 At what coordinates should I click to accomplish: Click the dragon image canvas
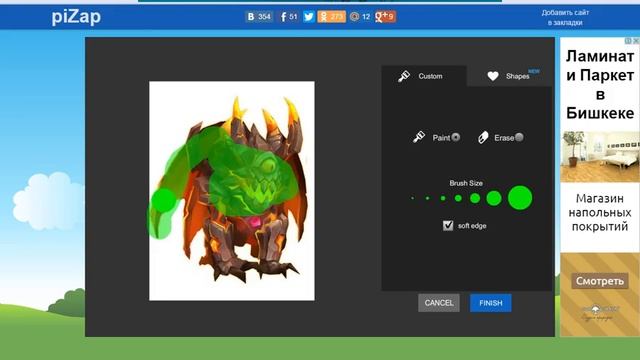(232, 191)
